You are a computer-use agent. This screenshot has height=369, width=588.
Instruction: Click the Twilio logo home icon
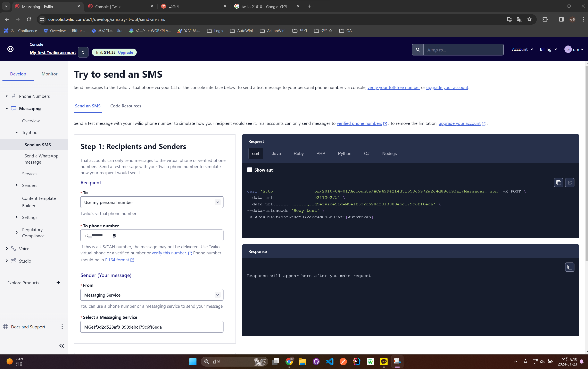pos(10,49)
